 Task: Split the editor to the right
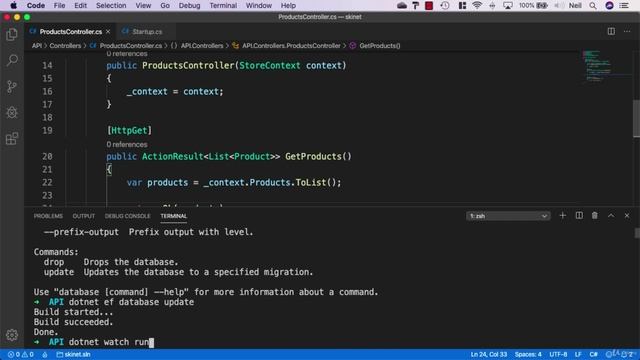coord(611,31)
